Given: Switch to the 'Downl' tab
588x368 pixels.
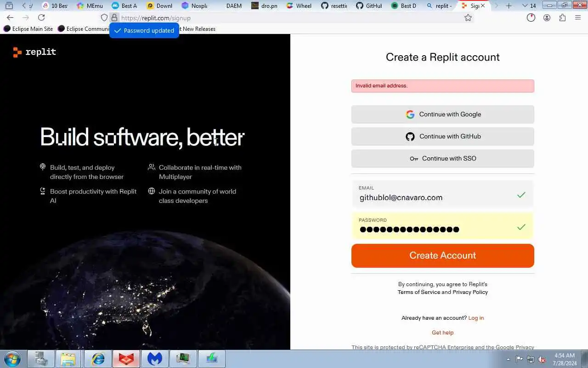Looking at the screenshot, I should click(159, 6).
